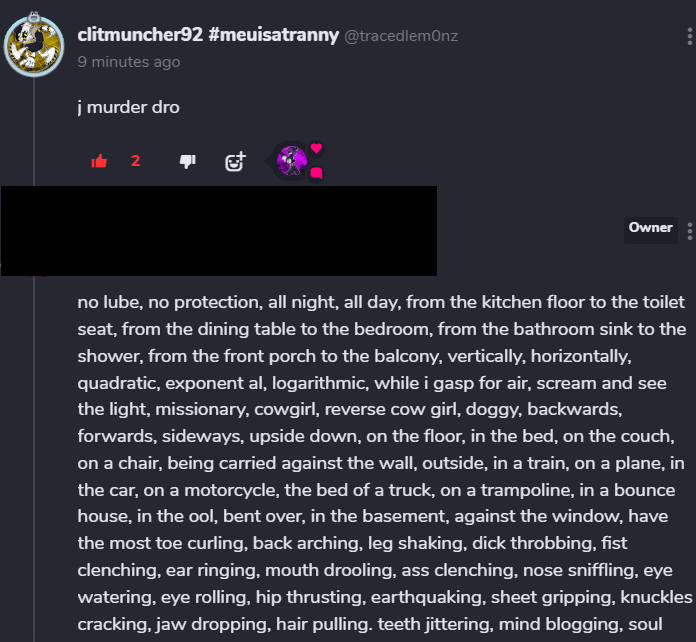Open the three-dot menu beside @tracedlem0nz
The image size is (696, 642).
tap(689, 37)
